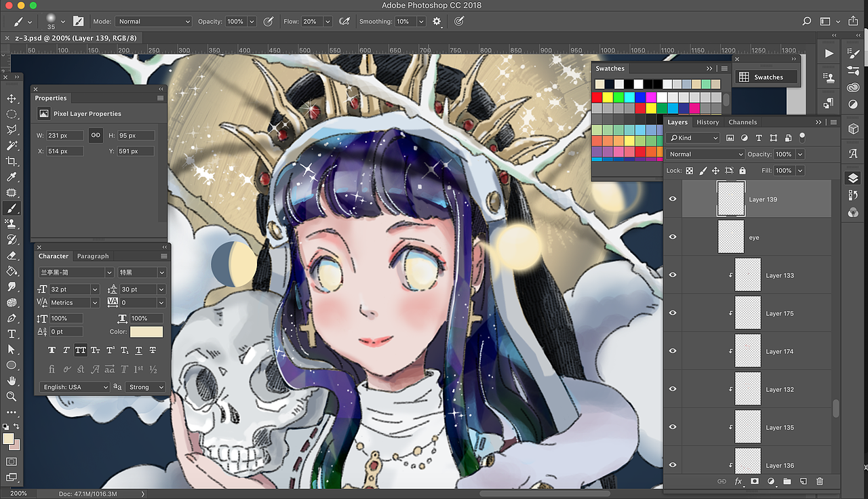Select the Clone Stamp tool

coord(12,224)
